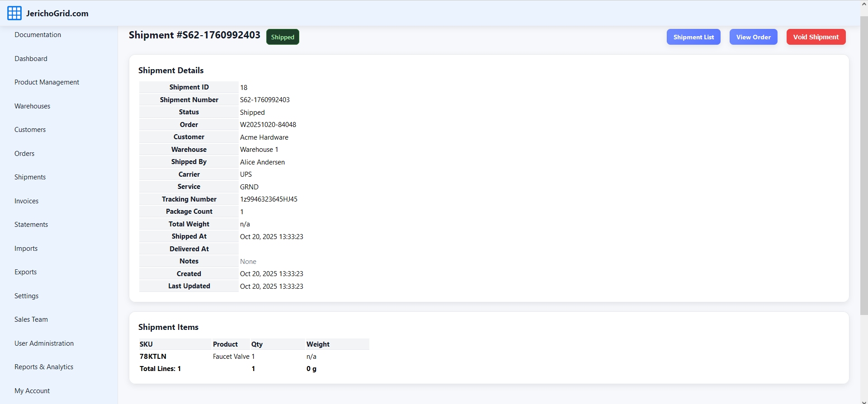Go to Reports & Analytics

44,367
